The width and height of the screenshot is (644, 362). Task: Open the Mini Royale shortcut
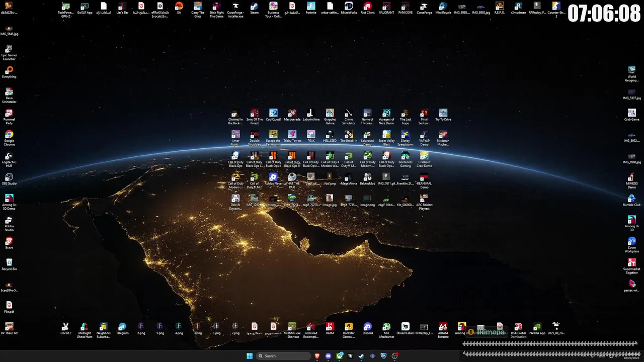coord(443,8)
